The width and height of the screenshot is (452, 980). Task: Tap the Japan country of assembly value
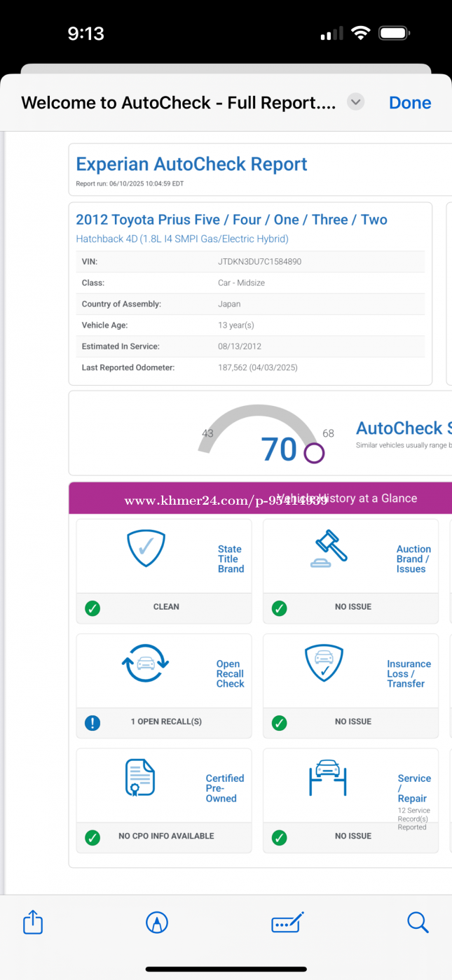pyautogui.click(x=229, y=304)
